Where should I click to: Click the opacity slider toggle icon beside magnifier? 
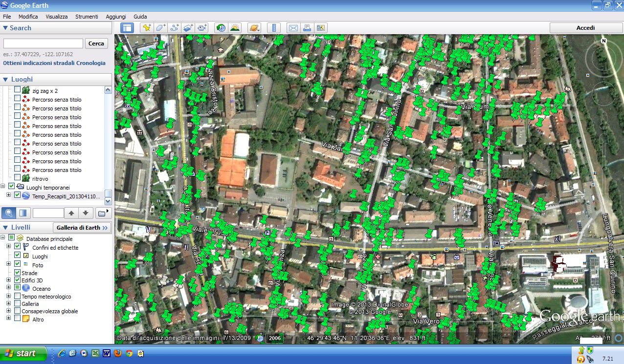click(22, 213)
